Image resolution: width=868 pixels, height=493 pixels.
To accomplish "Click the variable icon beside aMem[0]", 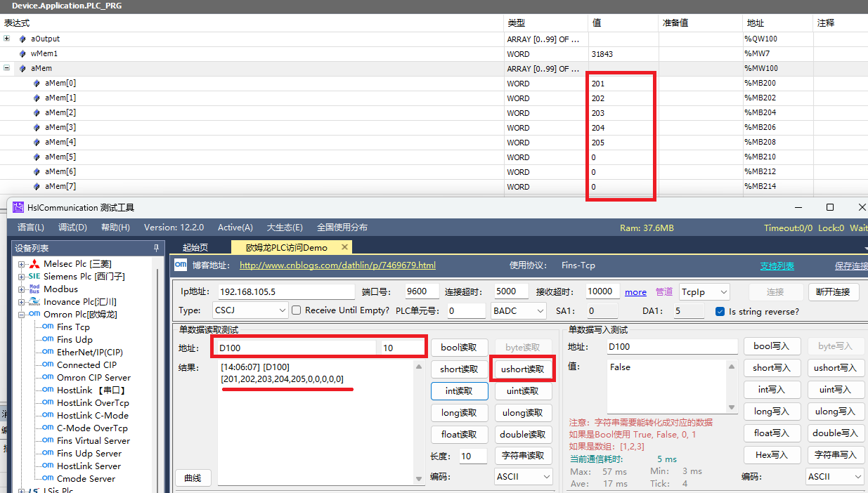I will click(37, 84).
